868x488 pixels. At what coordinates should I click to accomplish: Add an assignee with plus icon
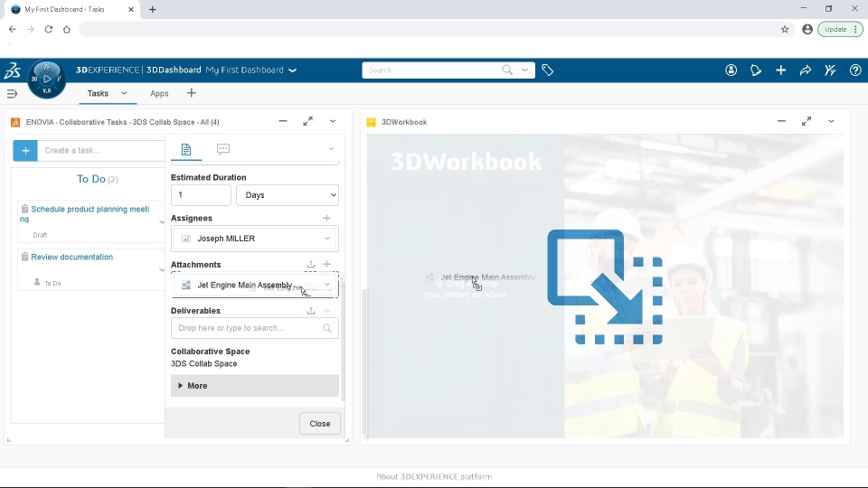(326, 218)
